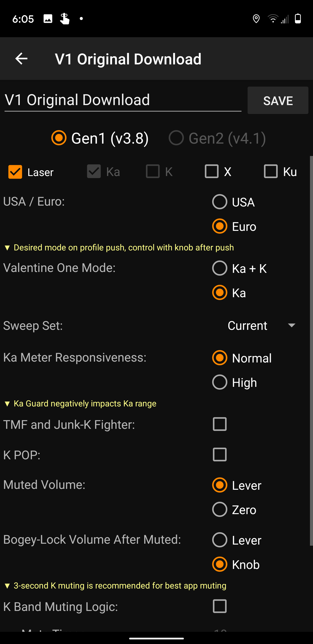Check the TMF and Junk-K Fighter box
This screenshot has height=644, width=313.
(x=220, y=424)
